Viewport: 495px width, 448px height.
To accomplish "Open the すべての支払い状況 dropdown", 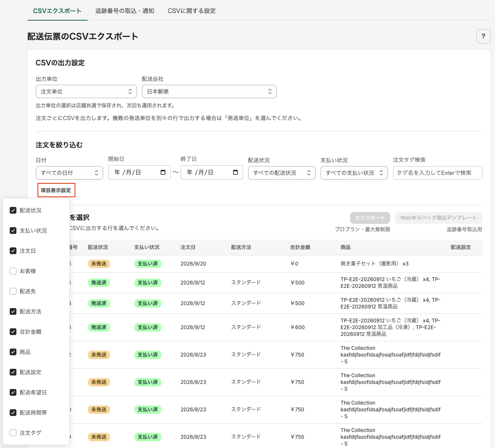I will [x=354, y=173].
